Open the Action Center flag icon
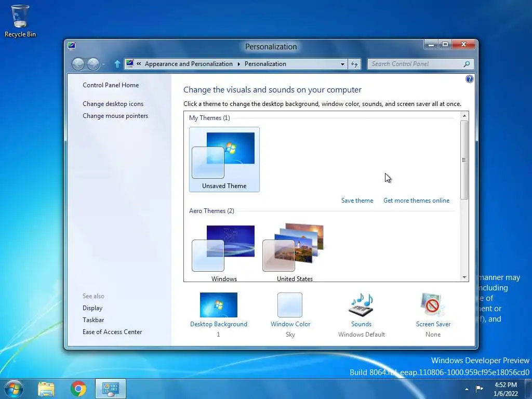532x399 pixels. pyautogui.click(x=479, y=389)
